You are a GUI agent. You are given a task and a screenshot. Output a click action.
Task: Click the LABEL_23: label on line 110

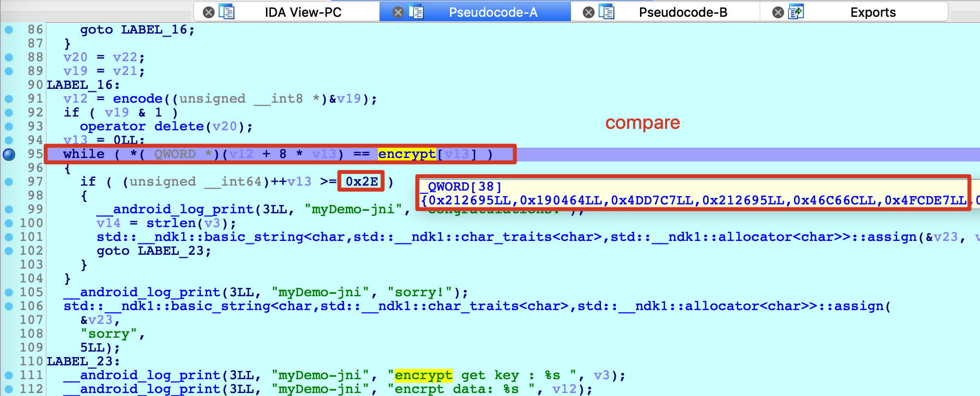pos(83,361)
